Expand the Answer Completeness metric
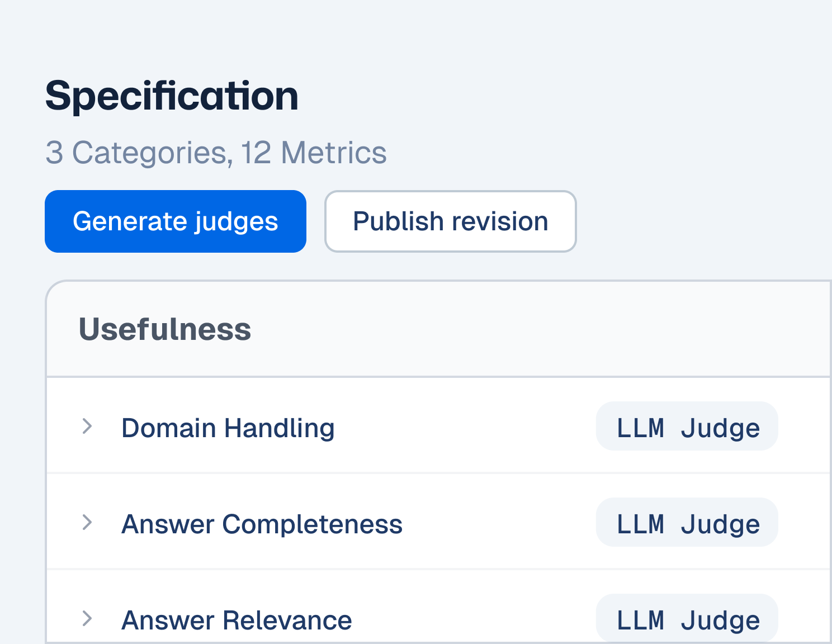This screenshot has height=644, width=832. pos(87,523)
